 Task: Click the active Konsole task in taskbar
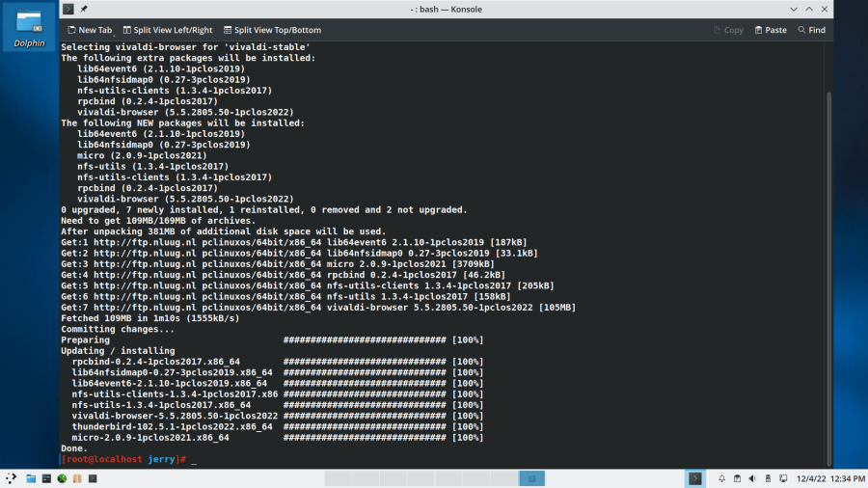[694, 478]
